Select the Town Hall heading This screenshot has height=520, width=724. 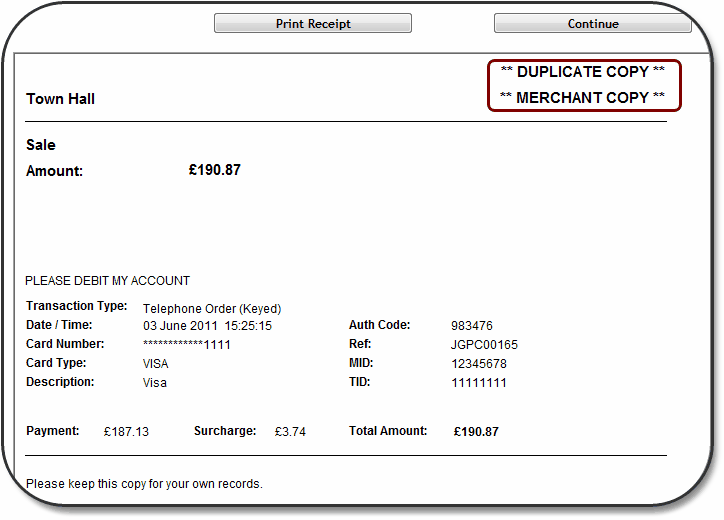(60, 99)
